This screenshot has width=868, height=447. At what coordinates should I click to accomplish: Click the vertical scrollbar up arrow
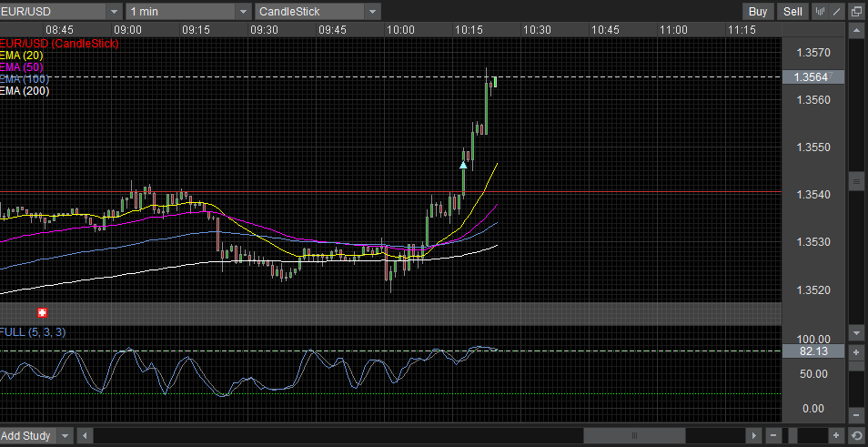tap(857, 30)
